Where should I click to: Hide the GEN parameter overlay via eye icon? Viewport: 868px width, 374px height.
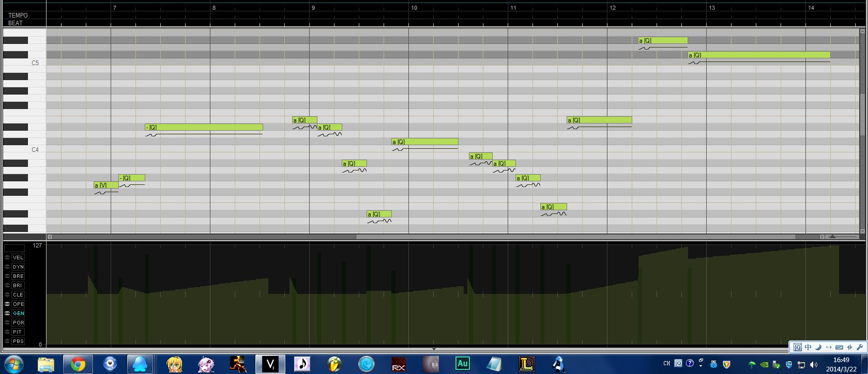coord(7,313)
